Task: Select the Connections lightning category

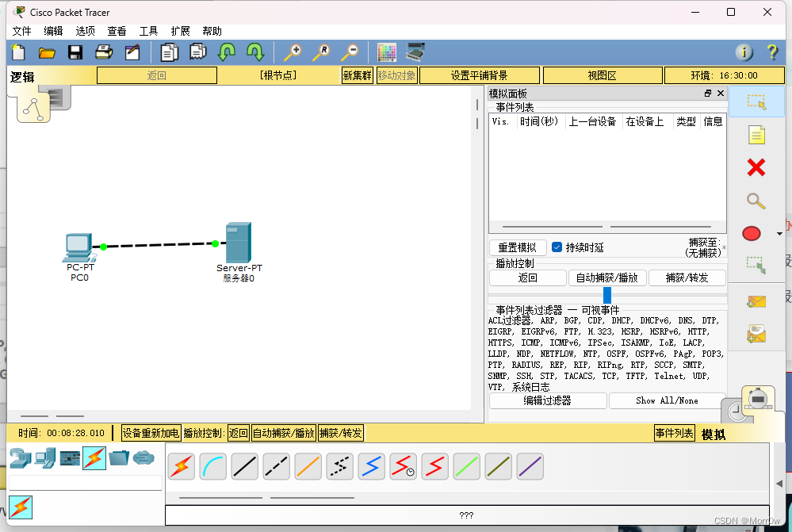Action: click(94, 458)
